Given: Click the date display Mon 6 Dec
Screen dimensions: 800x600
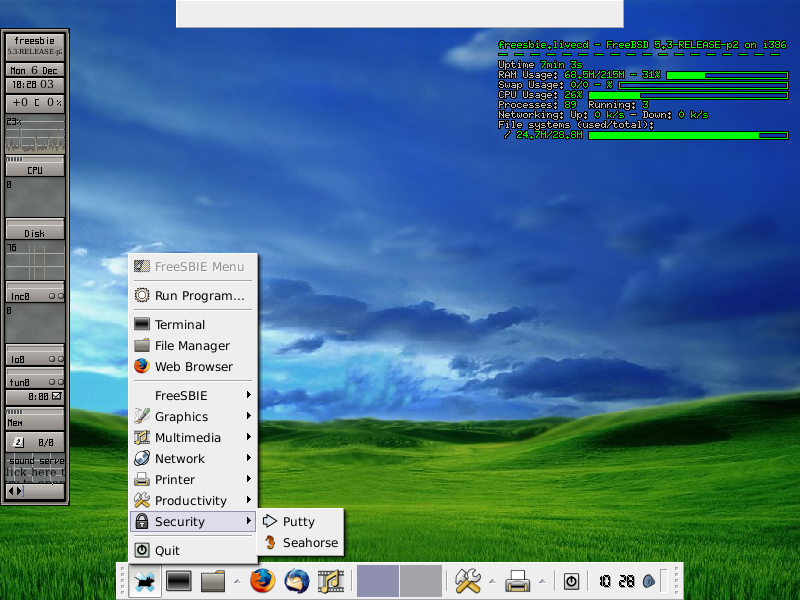Looking at the screenshot, I should [35, 70].
